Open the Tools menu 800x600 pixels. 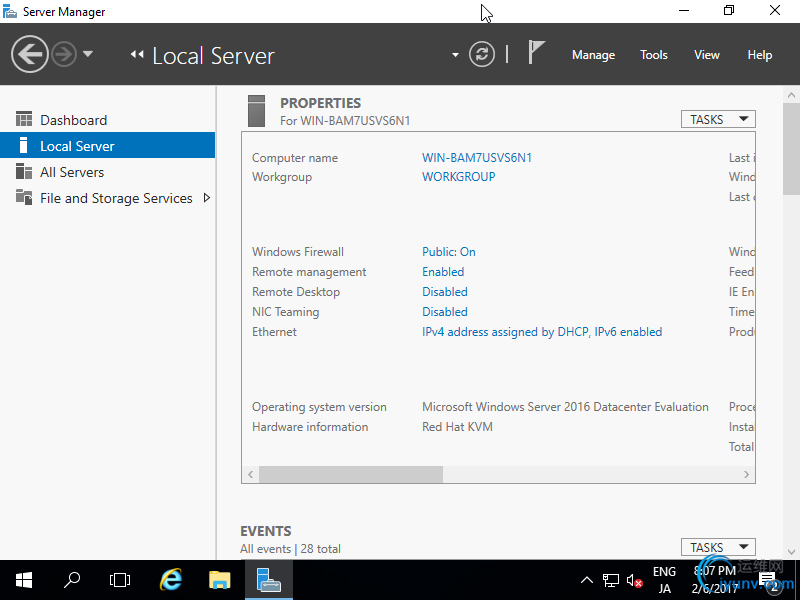pos(654,55)
